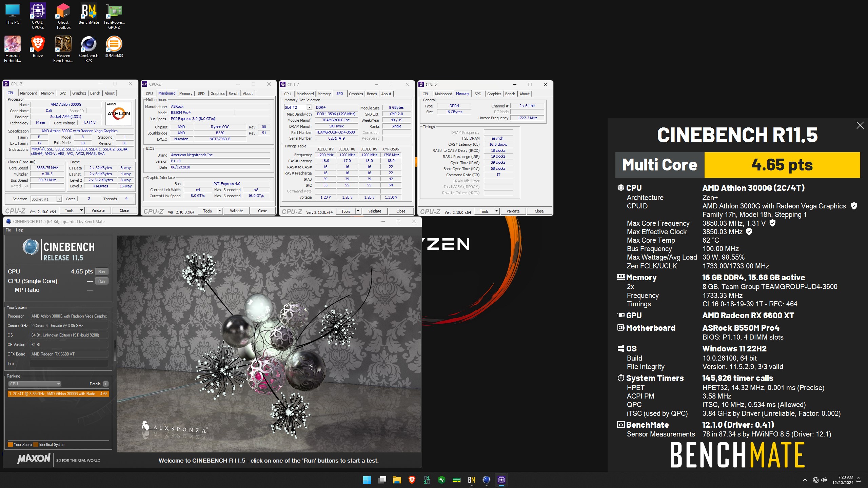The image size is (868, 488).
Task: Open the notifications bell icon
Action: coord(859,480)
